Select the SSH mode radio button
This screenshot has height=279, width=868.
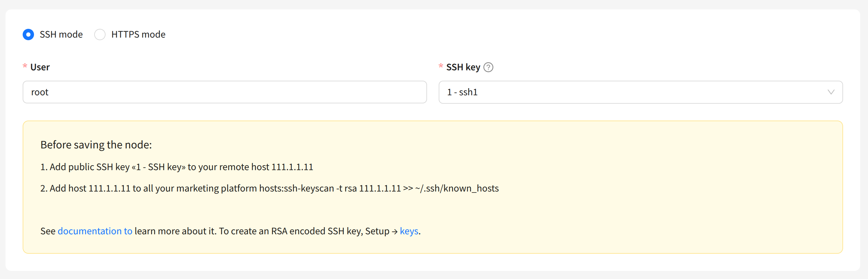point(28,34)
